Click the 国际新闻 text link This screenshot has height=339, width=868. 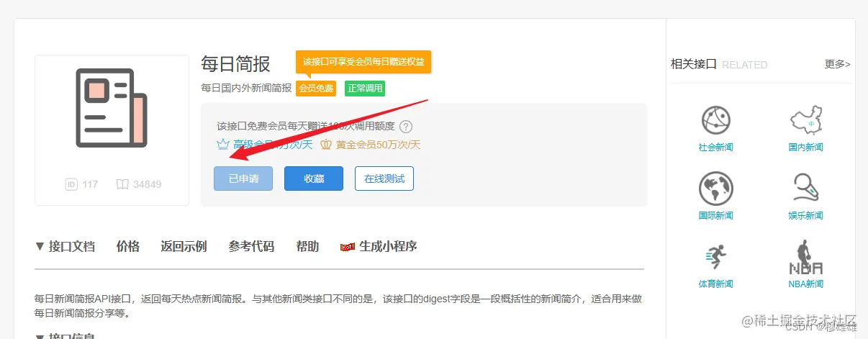715,215
